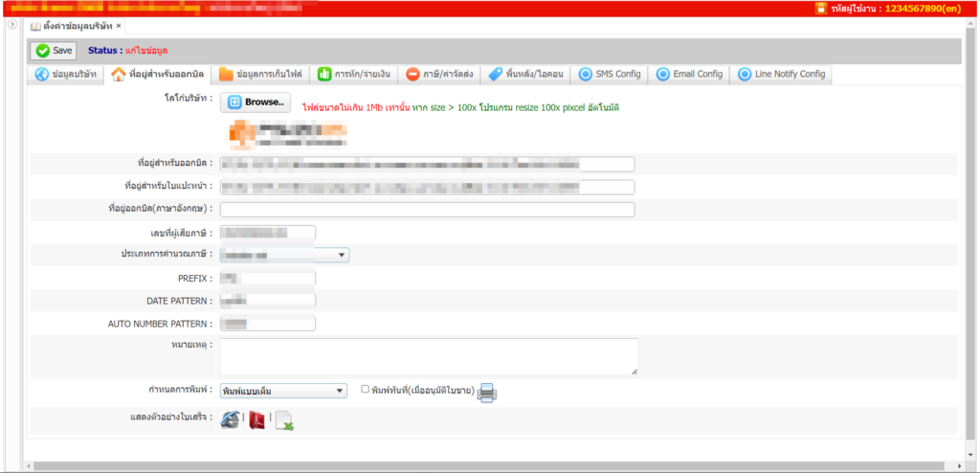The image size is (980, 473).
Task: Click the printer icon beside the print checkbox
Action: 488,393
